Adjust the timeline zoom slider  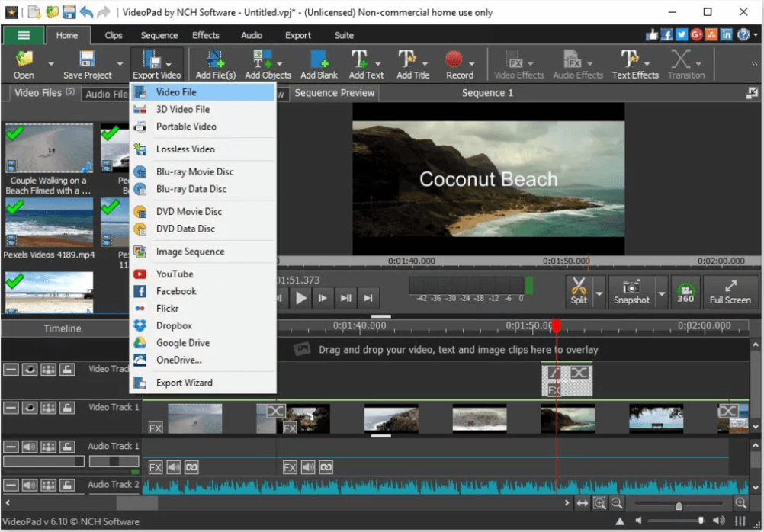pyautogui.click(x=678, y=505)
